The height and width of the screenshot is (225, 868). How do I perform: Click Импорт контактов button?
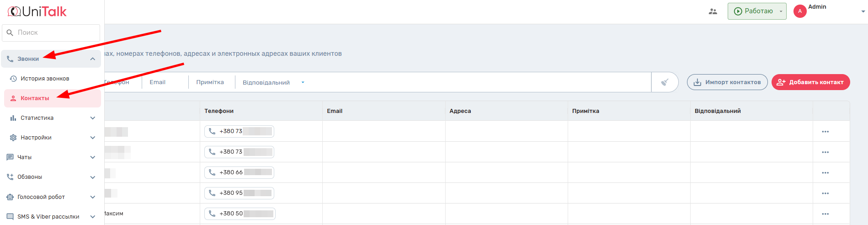point(727,82)
